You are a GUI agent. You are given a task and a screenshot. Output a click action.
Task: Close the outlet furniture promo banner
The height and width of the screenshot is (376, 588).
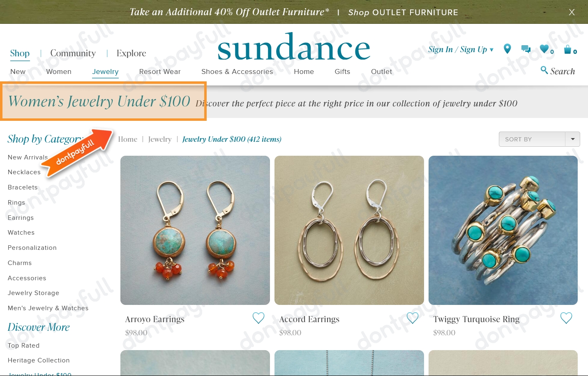tap(572, 12)
